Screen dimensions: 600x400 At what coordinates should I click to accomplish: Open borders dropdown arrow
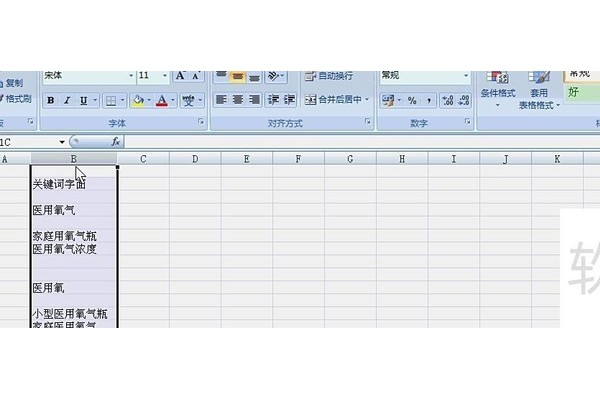[x=122, y=101]
